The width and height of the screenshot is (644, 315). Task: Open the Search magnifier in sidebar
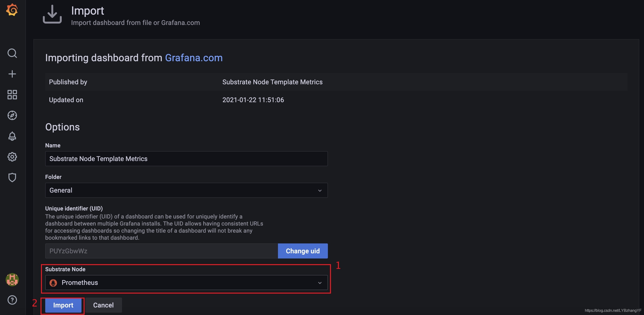pyautogui.click(x=12, y=53)
